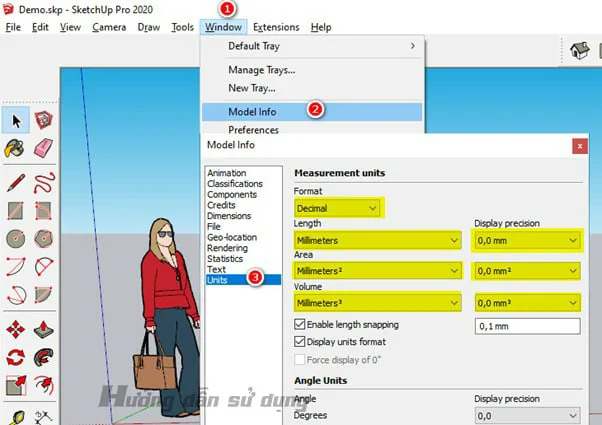The height and width of the screenshot is (425, 602).
Task: Activate the Freehand squiggle tool
Action: (x=44, y=183)
